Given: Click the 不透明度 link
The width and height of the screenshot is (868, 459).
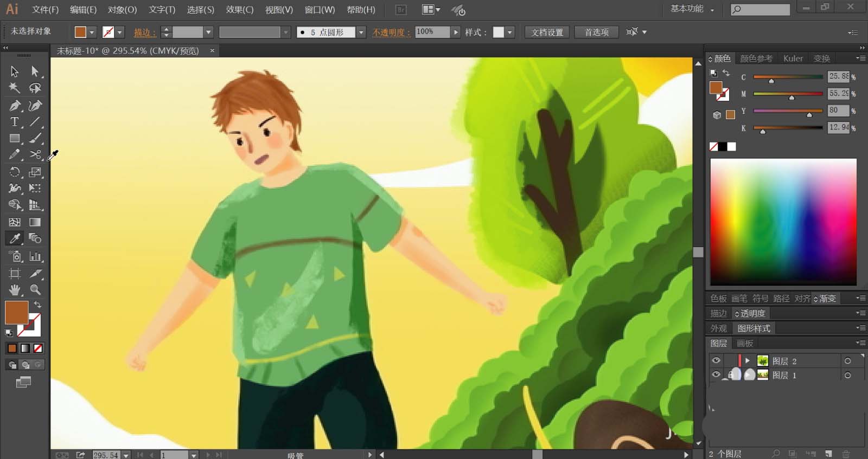Looking at the screenshot, I should [x=391, y=33].
